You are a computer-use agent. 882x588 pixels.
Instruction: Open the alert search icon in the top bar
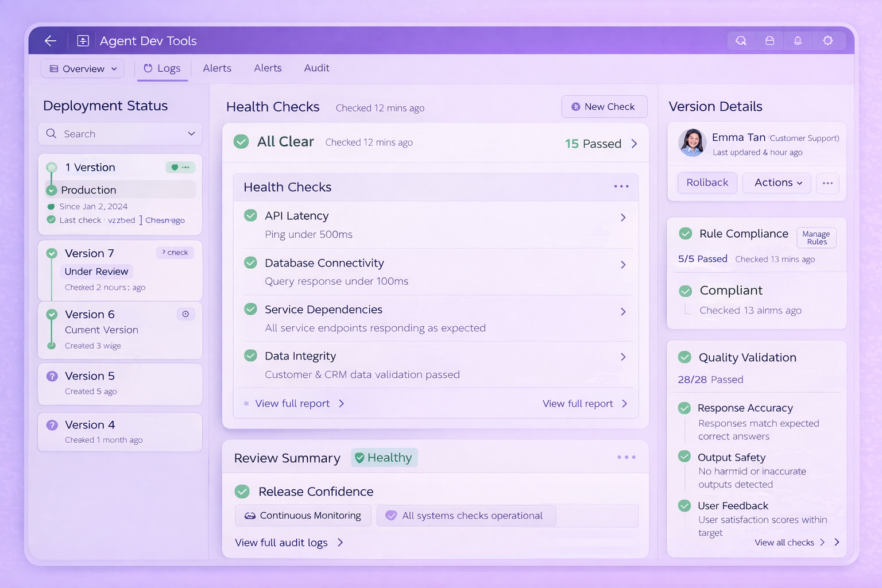pos(741,40)
